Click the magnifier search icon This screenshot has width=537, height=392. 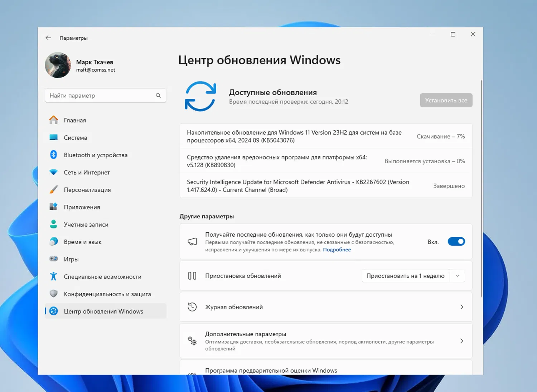[x=158, y=96]
